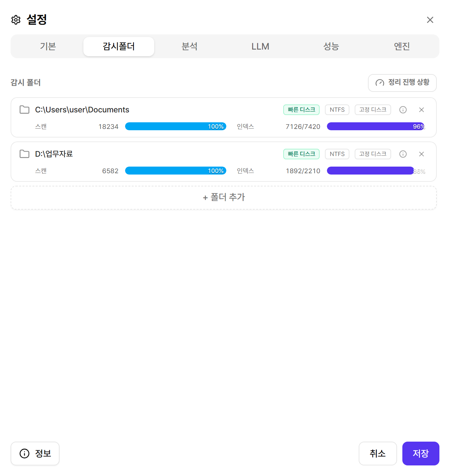
Task: Click the scan count 18234
Action: [109, 127]
